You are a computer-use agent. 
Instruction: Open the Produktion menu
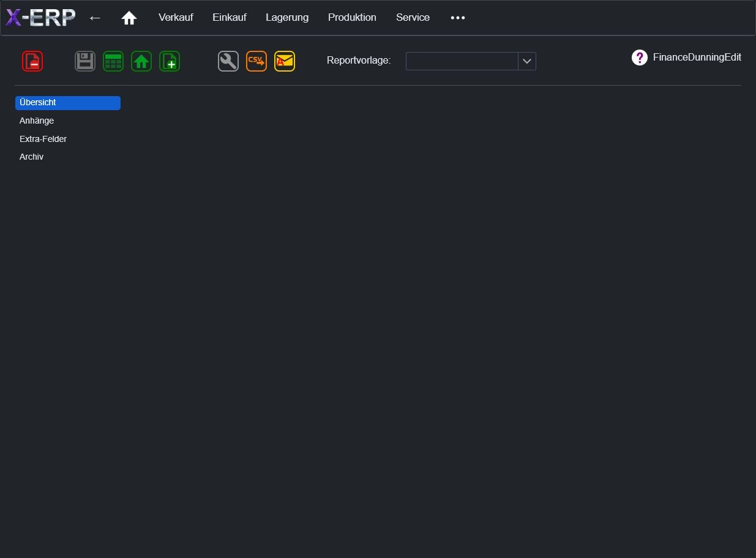[x=352, y=18]
